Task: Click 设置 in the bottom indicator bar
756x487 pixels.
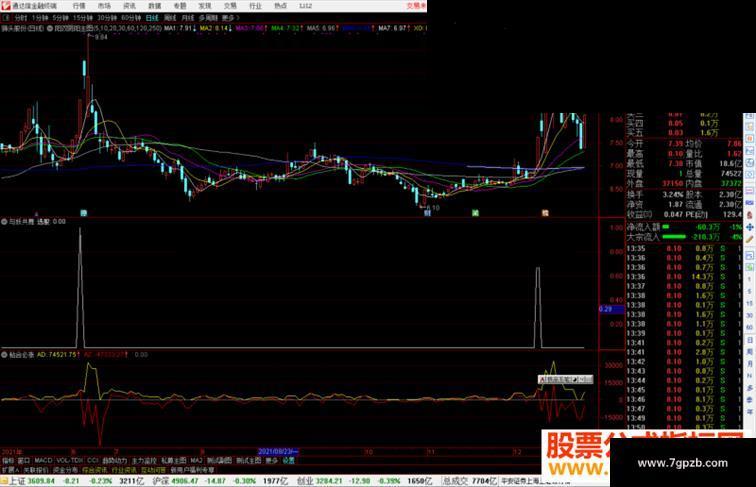Action: pyautogui.click(x=288, y=461)
